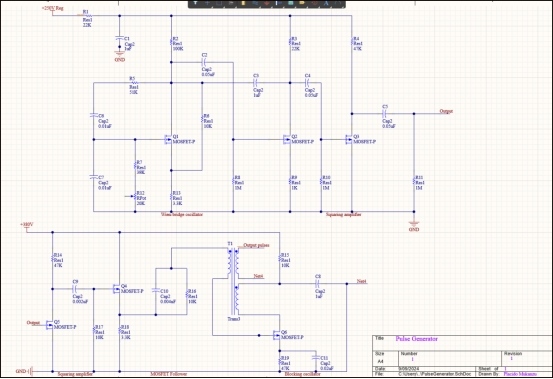Image resolution: width=553 pixels, height=379 pixels.
Task: Pick the yellow Place Port tool
Action: [302, 3]
